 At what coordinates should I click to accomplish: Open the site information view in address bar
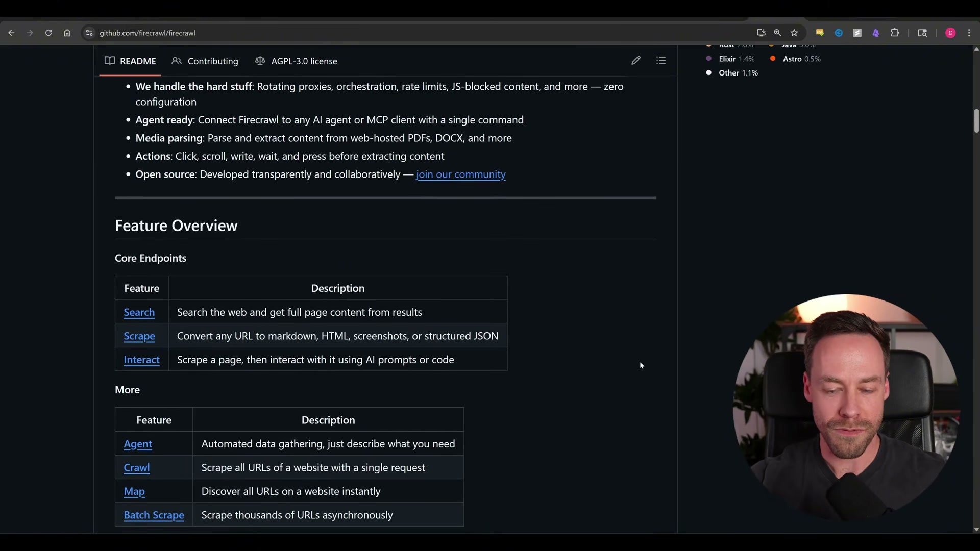(x=89, y=32)
